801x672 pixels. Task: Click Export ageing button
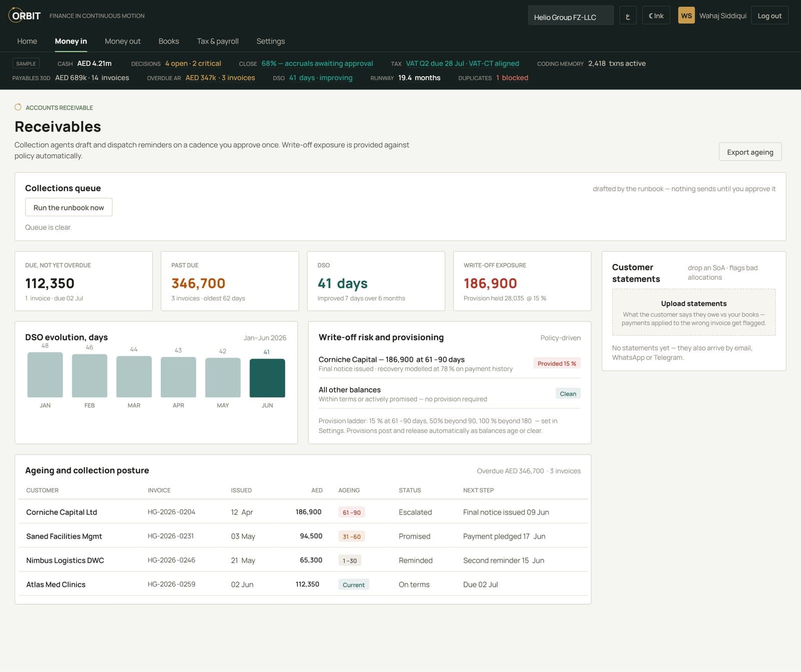750,152
